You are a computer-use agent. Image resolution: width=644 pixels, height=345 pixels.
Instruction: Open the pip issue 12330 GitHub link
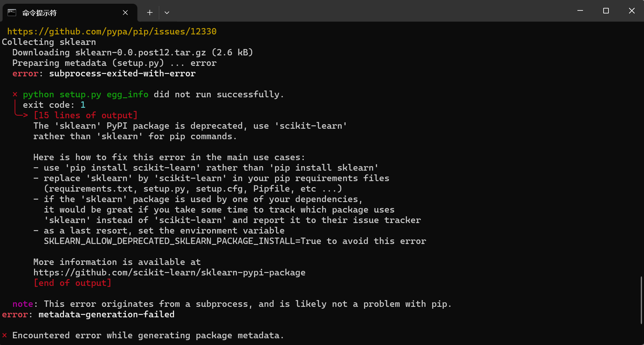[113, 31]
